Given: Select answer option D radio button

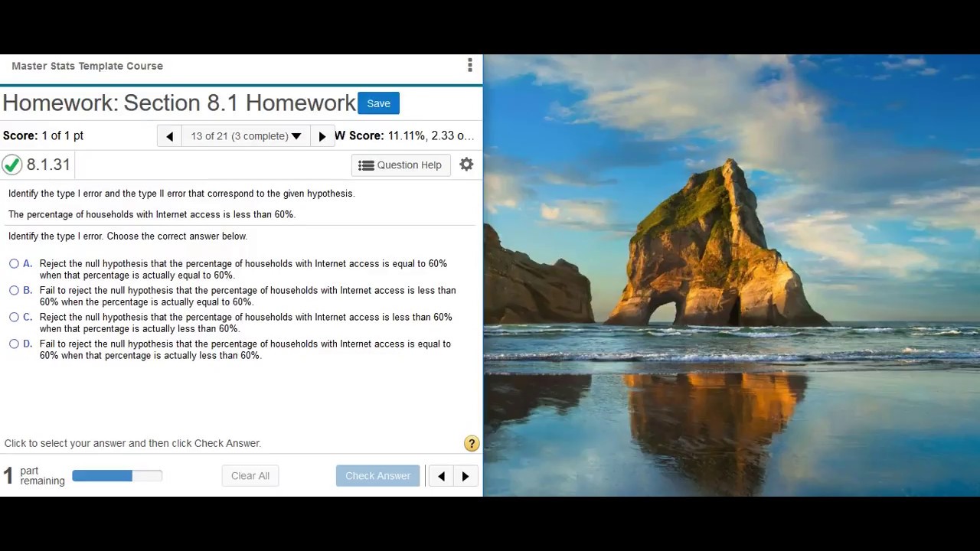Looking at the screenshot, I should (x=14, y=344).
